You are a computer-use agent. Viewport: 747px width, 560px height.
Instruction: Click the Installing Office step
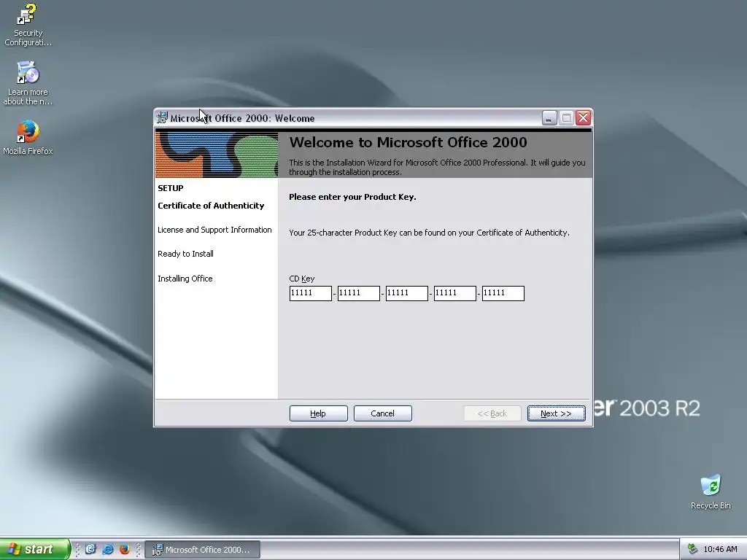coord(185,279)
